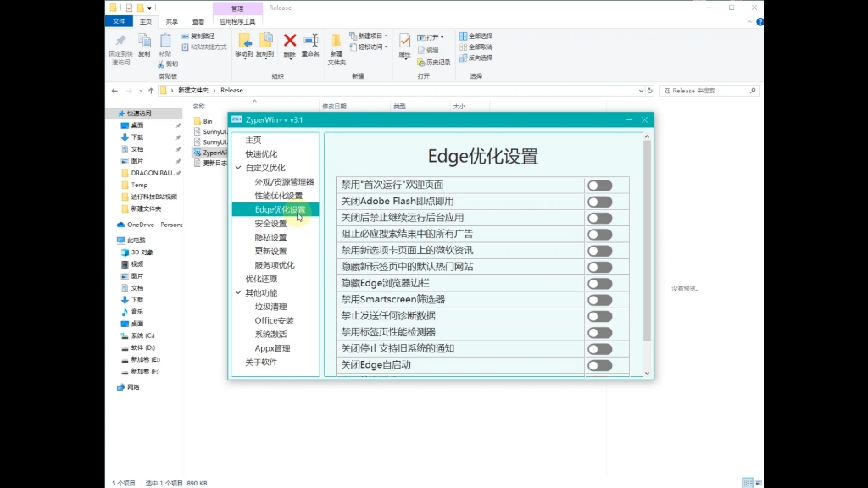Switch to View tab in Explorer

coord(198,21)
